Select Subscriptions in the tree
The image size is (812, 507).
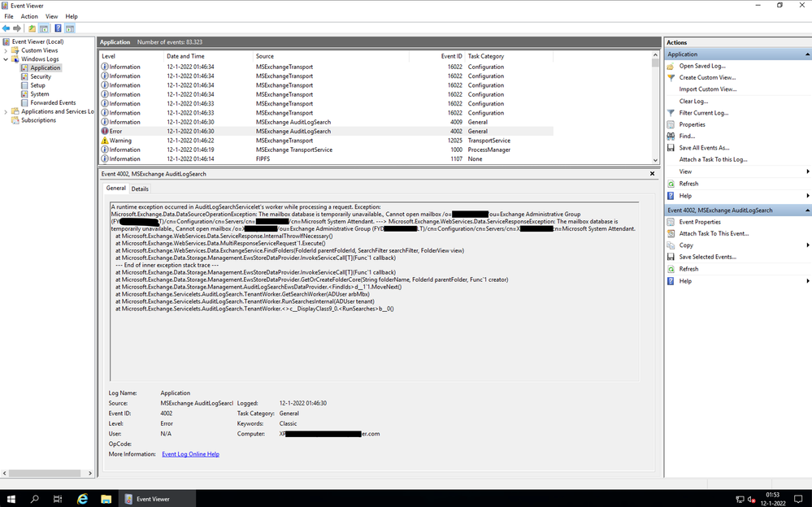[38, 121]
